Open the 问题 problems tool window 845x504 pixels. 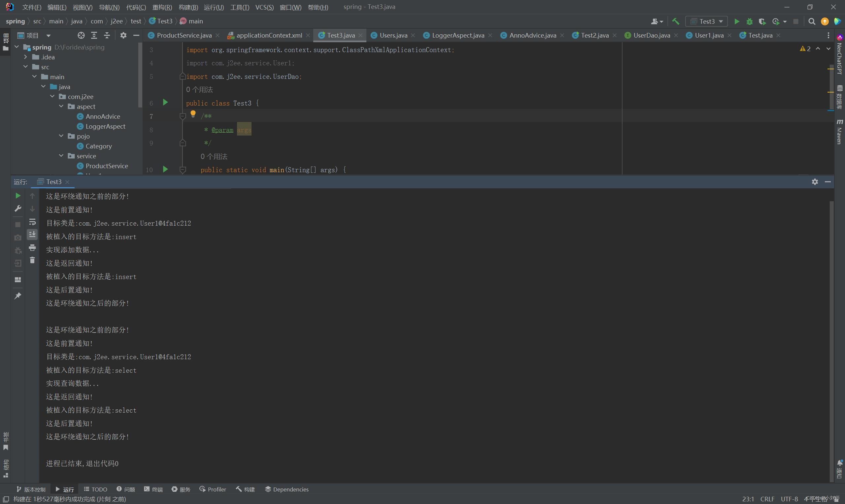point(126,489)
